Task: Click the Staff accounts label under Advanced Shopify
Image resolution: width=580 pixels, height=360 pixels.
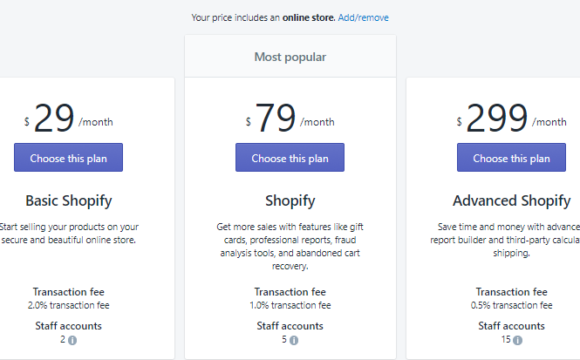Action: (511, 326)
